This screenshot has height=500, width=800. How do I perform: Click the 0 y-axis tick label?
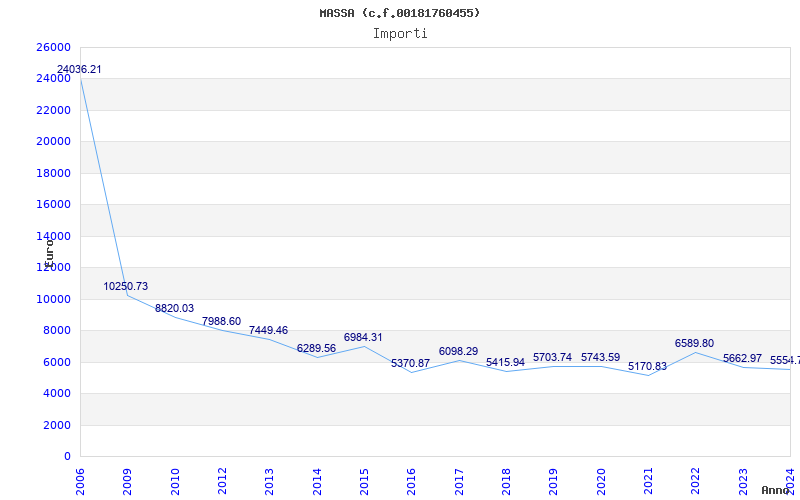pos(67,456)
